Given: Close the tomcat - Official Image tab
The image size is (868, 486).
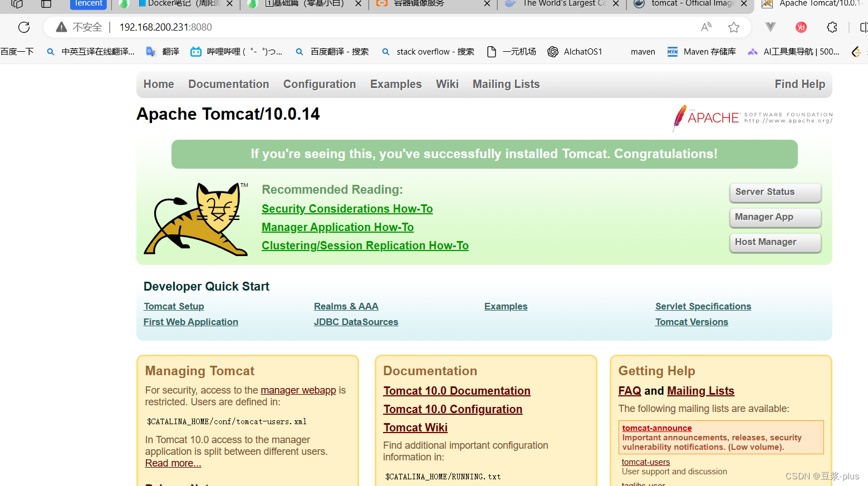Looking at the screenshot, I should [744, 3].
